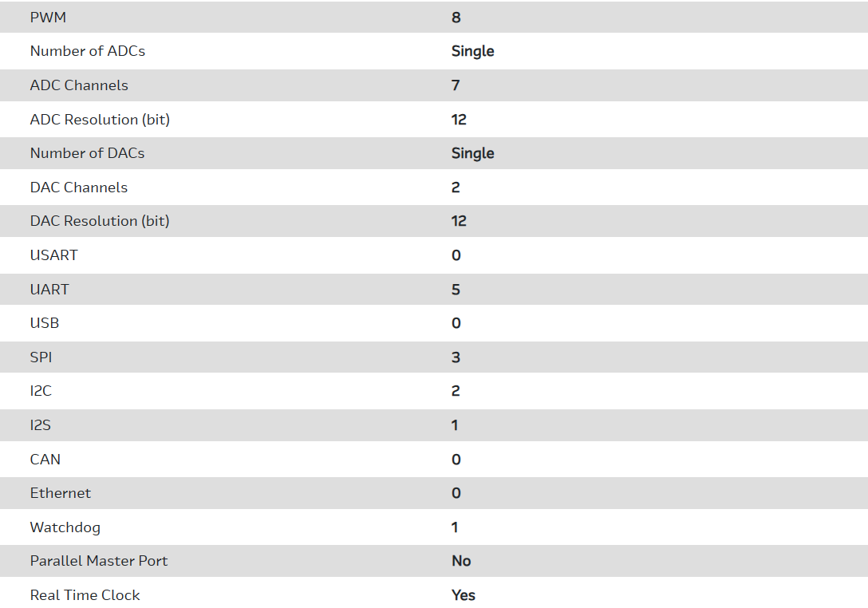
Task: Select the DAC Channels label
Action: 79,188
